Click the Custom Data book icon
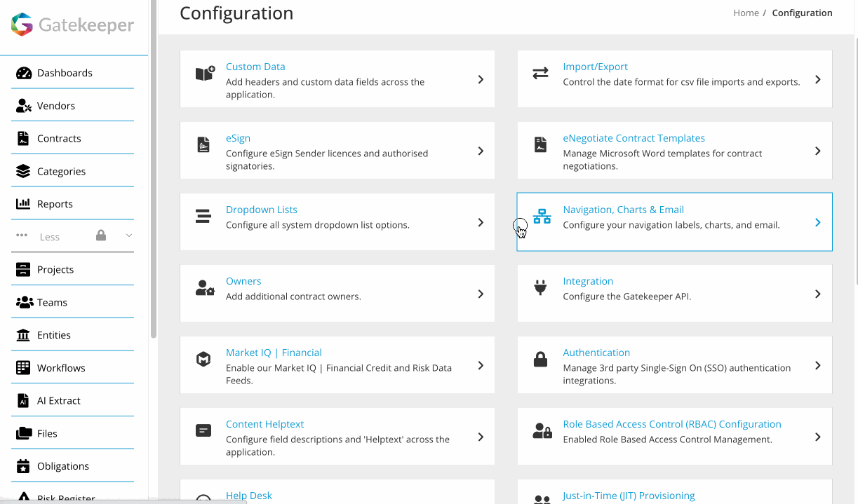This screenshot has height=504, width=858. click(205, 74)
